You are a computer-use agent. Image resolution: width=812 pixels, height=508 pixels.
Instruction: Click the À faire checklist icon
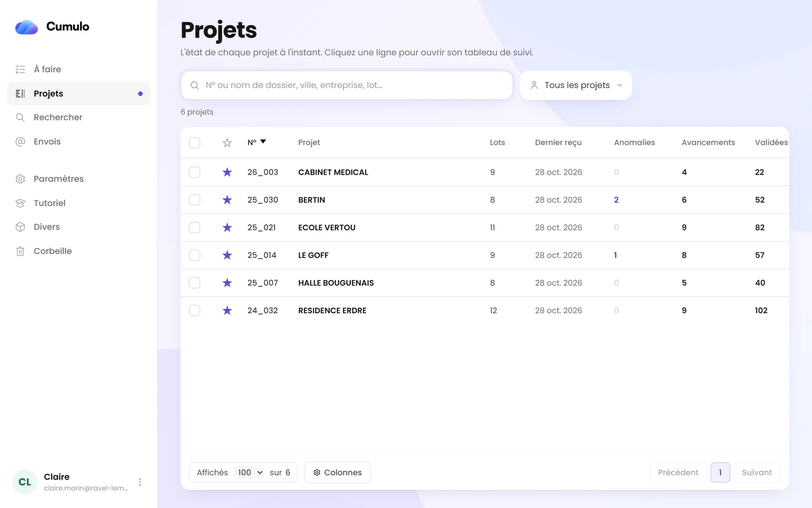[x=20, y=69]
